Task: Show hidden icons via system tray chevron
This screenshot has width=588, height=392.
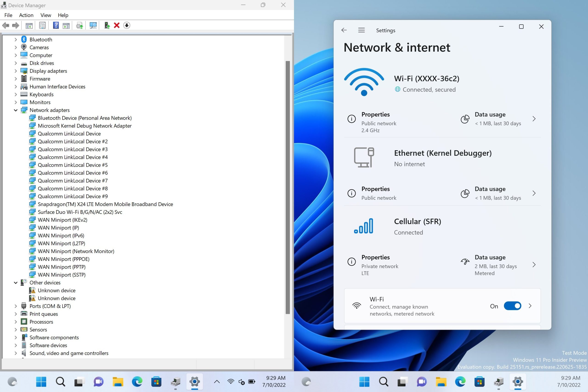Action: coord(217,381)
